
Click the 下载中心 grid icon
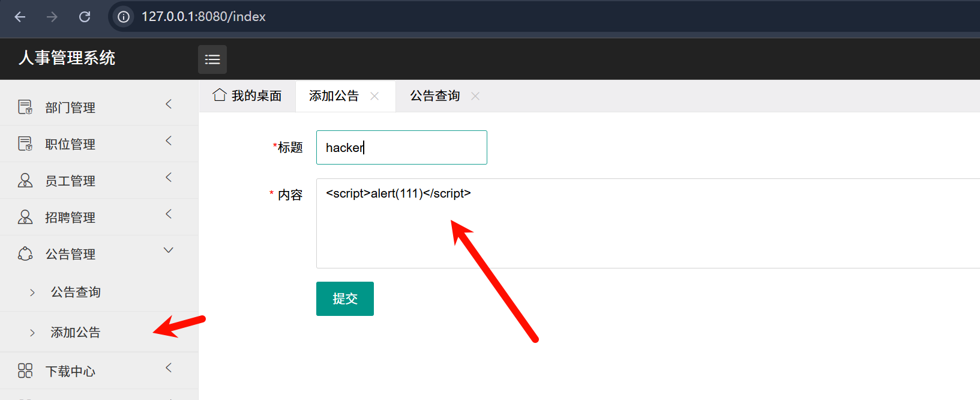coord(25,371)
